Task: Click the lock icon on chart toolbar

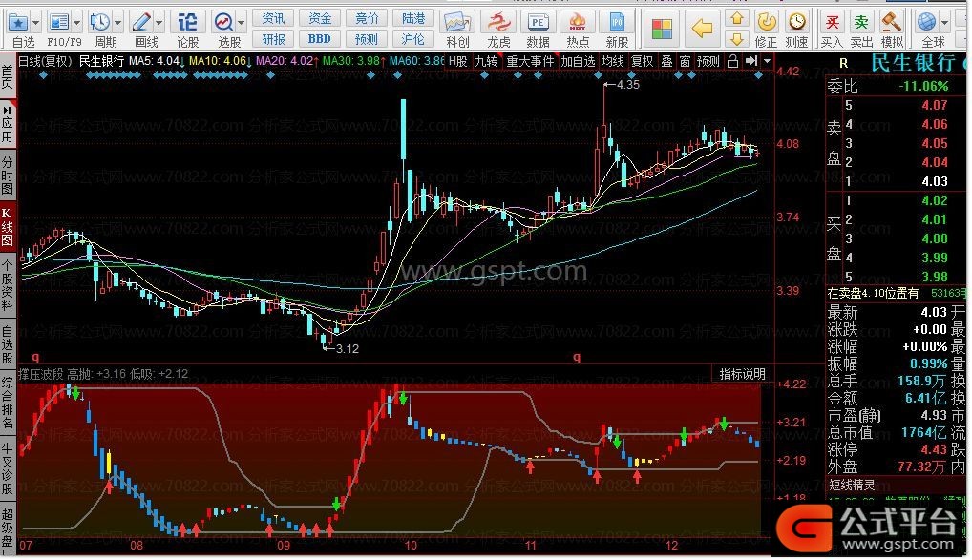Action: 732,61
